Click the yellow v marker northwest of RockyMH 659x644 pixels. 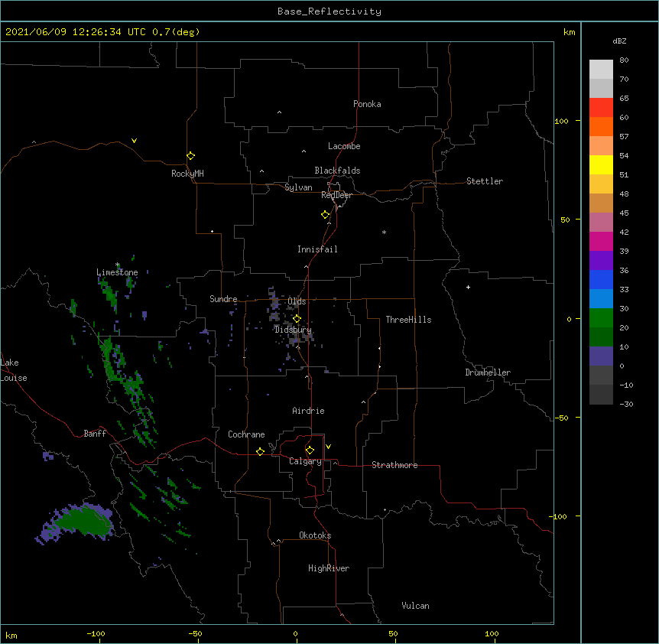[134, 141]
